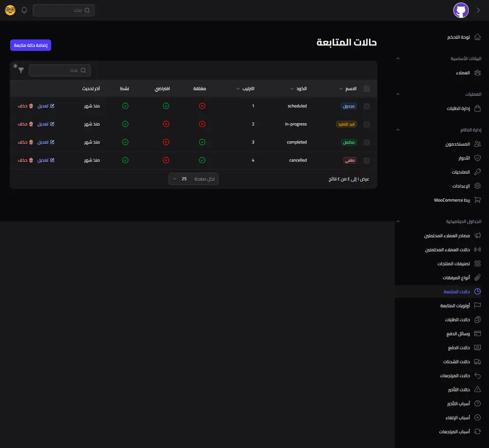Click إضافة حالة متابعة button
This screenshot has height=448, width=489.
point(31,45)
